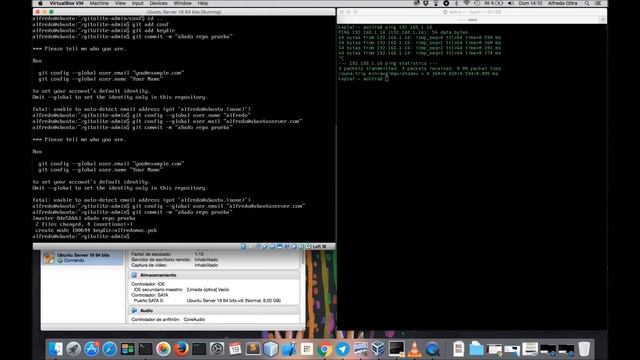Screen dimensions: 640x360
Task: Click the 'Controlador de anfitrión: CoreAudio' row
Action: [x=168, y=319]
